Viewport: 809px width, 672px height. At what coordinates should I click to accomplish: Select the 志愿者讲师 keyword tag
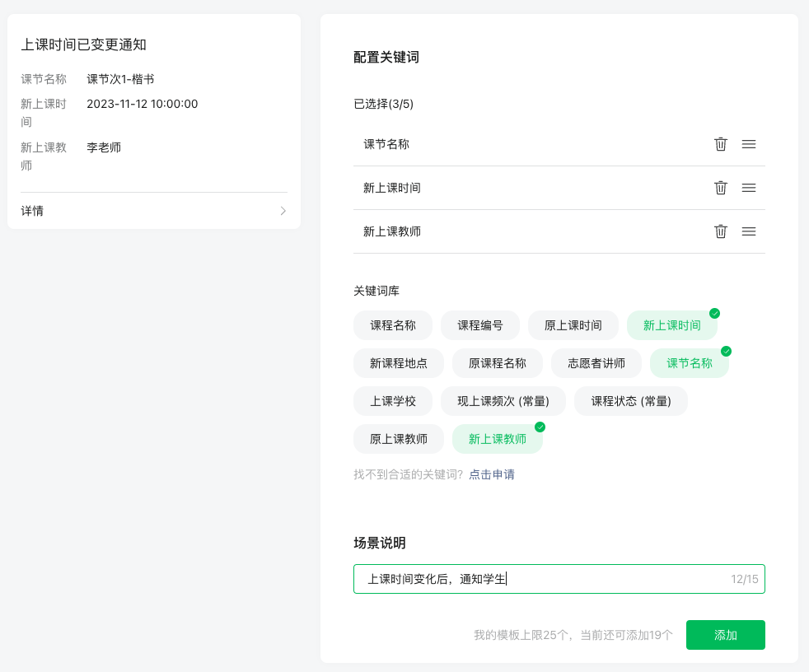tap(596, 363)
